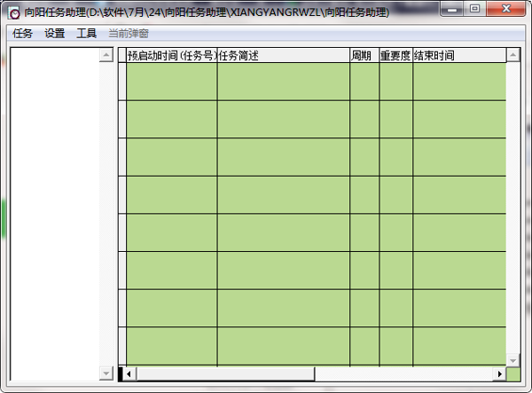Select first row cell under 结束时间

[458, 82]
